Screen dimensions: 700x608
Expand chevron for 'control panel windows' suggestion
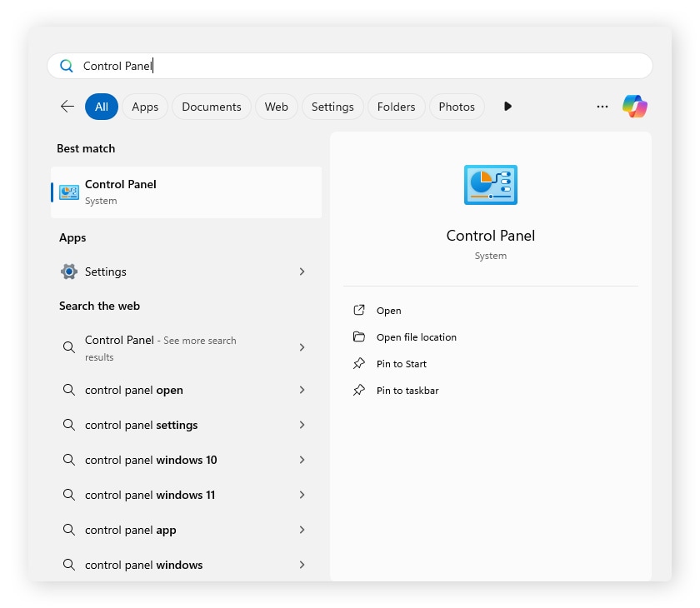[x=302, y=565]
